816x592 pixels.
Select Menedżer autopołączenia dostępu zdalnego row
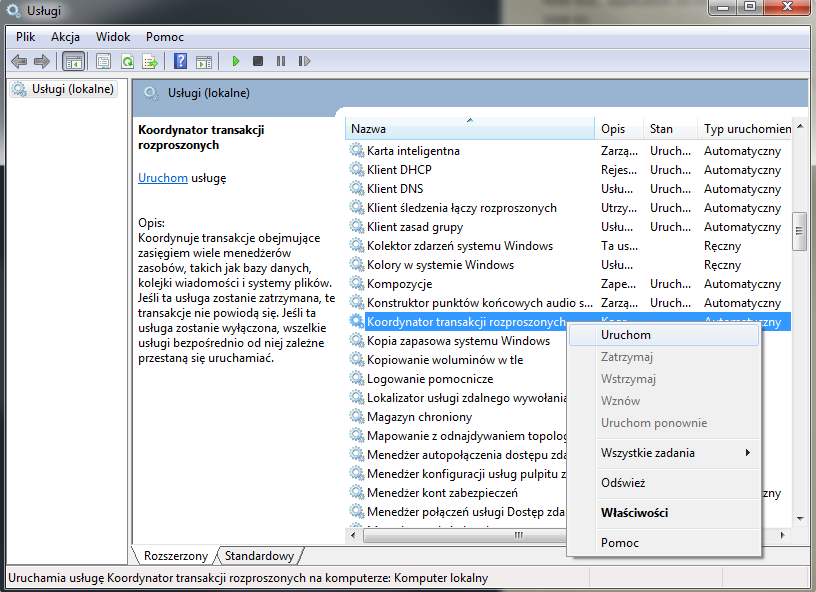[458, 455]
